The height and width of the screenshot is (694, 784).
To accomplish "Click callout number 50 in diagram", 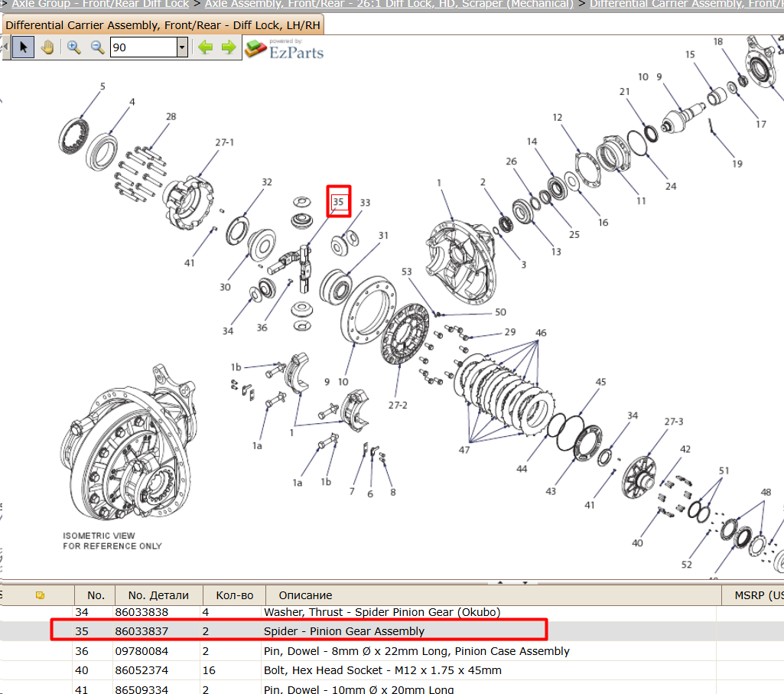I will pyautogui.click(x=500, y=312).
